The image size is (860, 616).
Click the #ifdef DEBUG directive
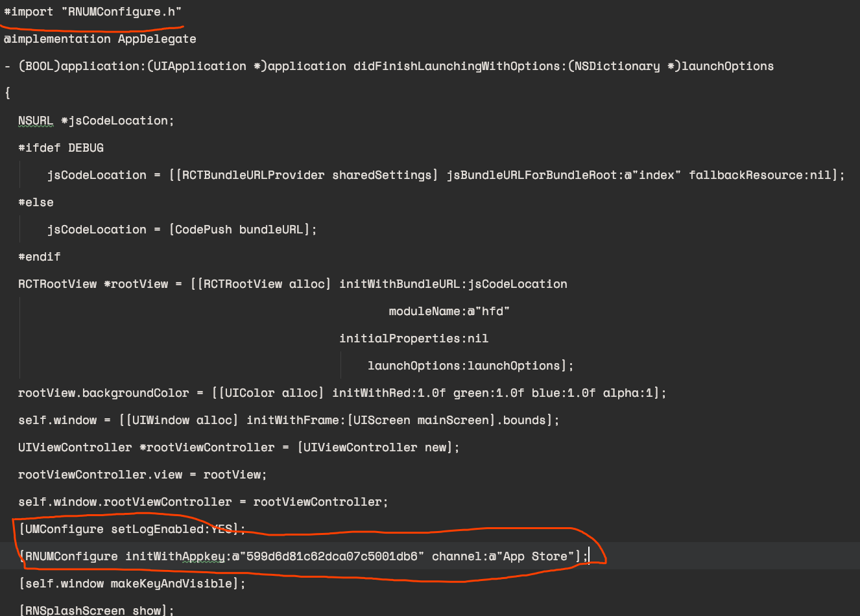click(x=61, y=148)
